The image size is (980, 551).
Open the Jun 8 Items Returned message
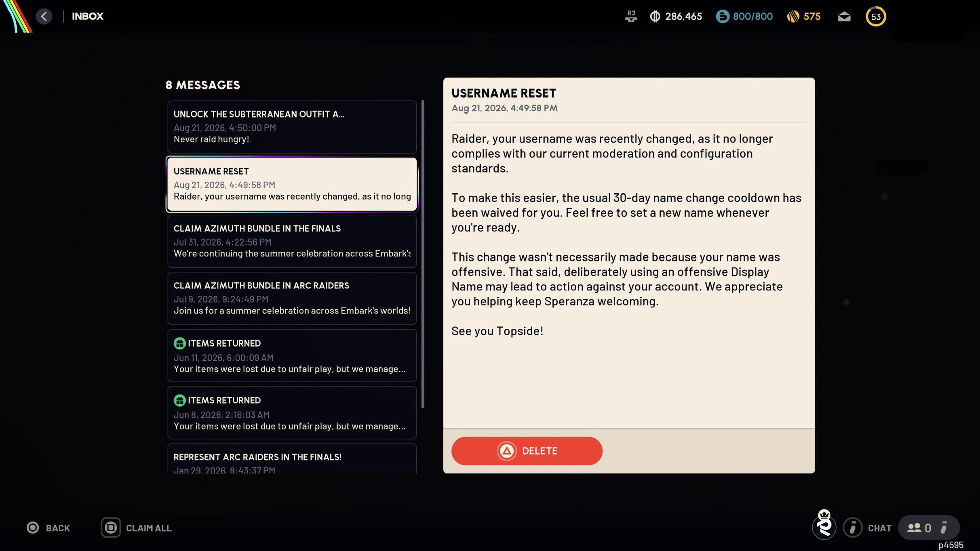[292, 412]
